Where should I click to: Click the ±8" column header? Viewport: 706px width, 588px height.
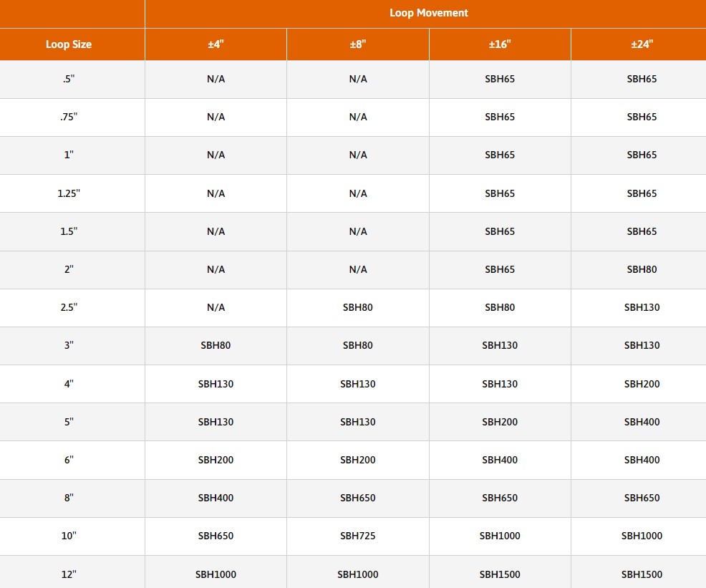(x=358, y=44)
